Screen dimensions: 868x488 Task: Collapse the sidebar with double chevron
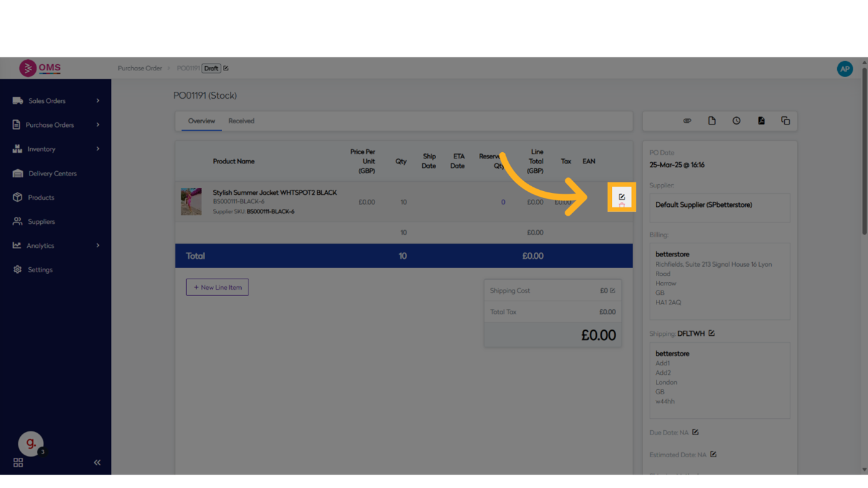[x=97, y=462]
